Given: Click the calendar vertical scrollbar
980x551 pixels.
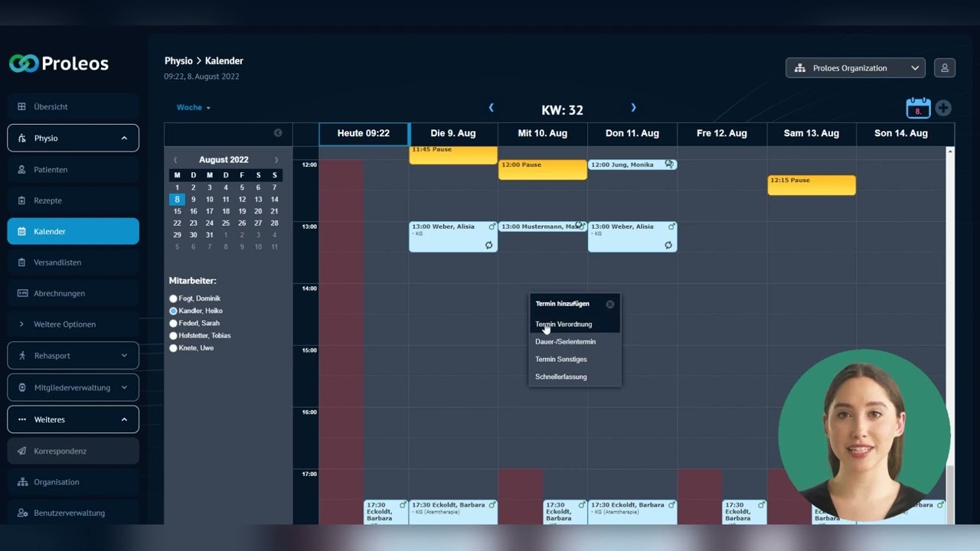Looking at the screenshot, I should point(951,335).
